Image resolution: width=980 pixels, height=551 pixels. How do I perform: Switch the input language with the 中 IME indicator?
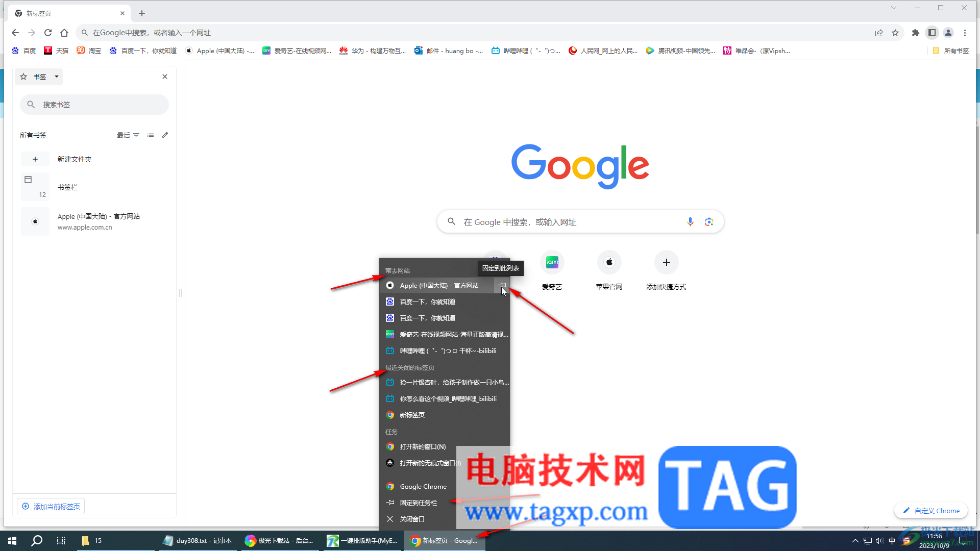pyautogui.click(x=892, y=541)
